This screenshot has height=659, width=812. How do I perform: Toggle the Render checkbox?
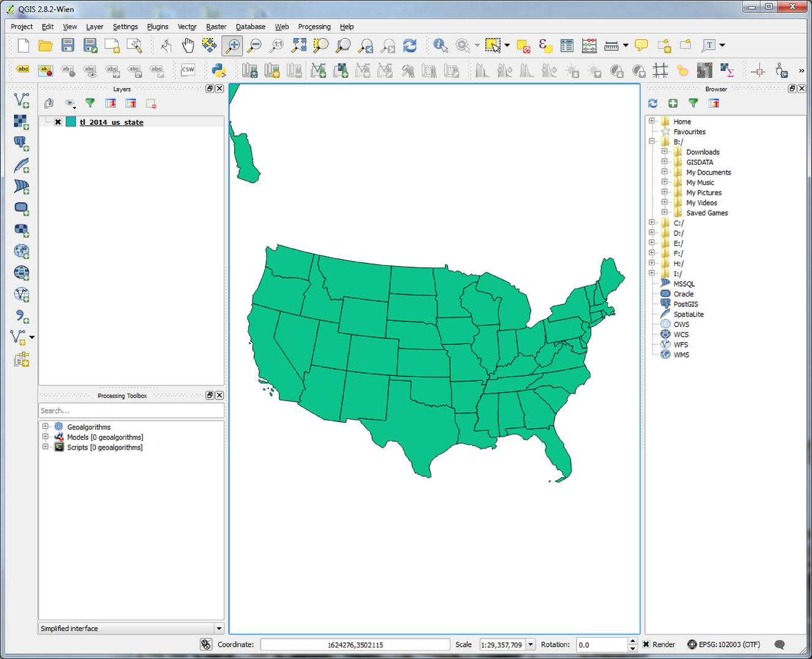646,644
